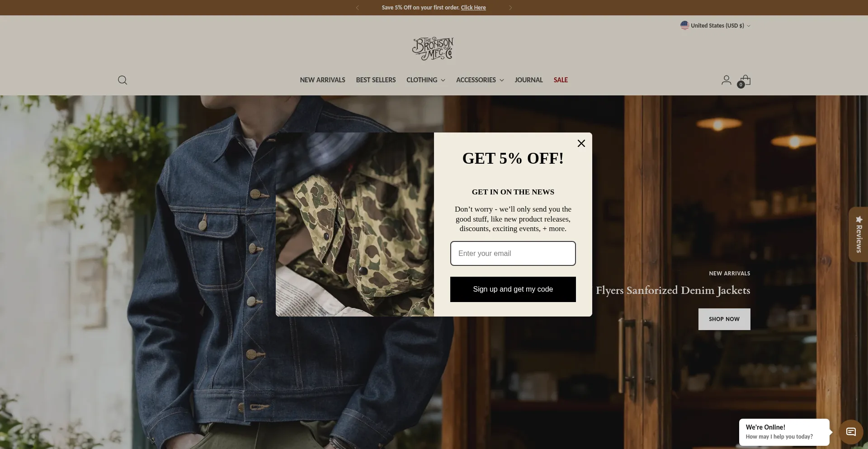Click the Bronson Mfg. Co. logo

click(x=433, y=48)
